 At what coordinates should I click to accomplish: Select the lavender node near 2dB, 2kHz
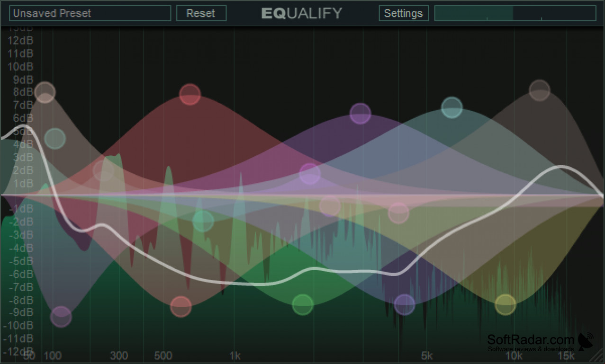pos(310,174)
